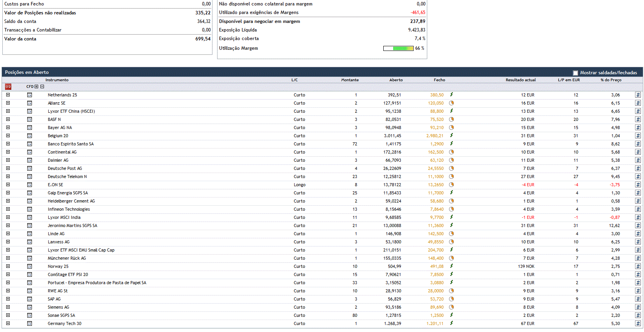Expand the Deutsche Telekom N position row
The width and height of the screenshot is (644, 332).
tap(8, 176)
